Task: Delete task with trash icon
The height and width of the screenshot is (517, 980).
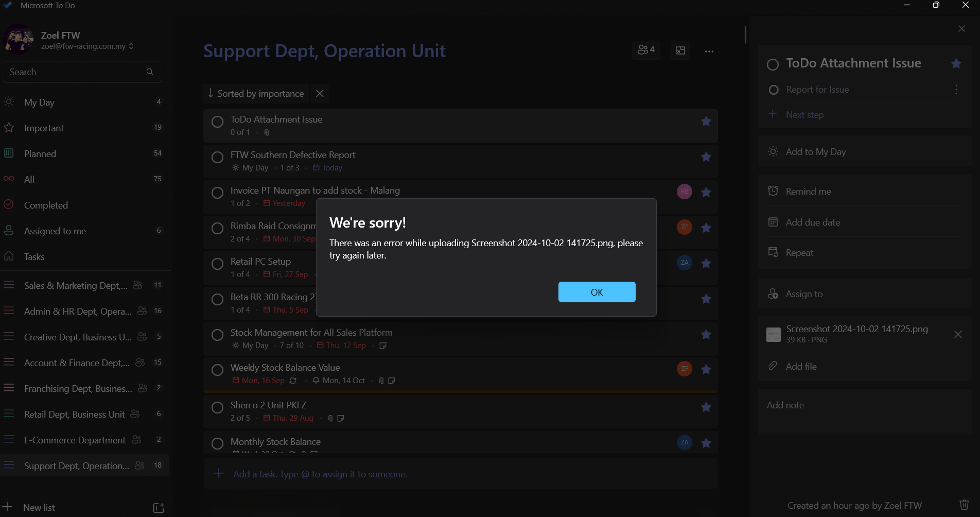Action: [x=964, y=505]
